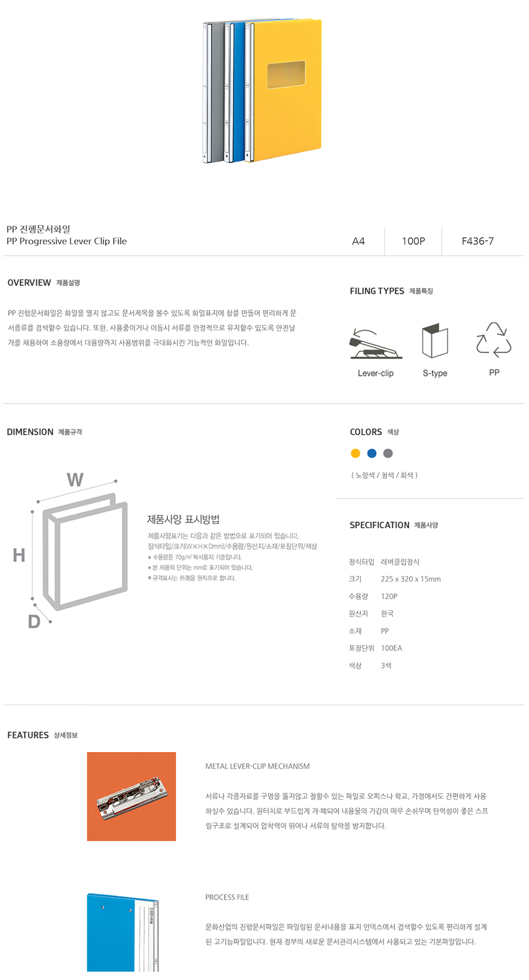Viewport: 529px width, 980px height.
Task: Click the PROCESS FILE feature heading
Action: pyautogui.click(x=227, y=897)
